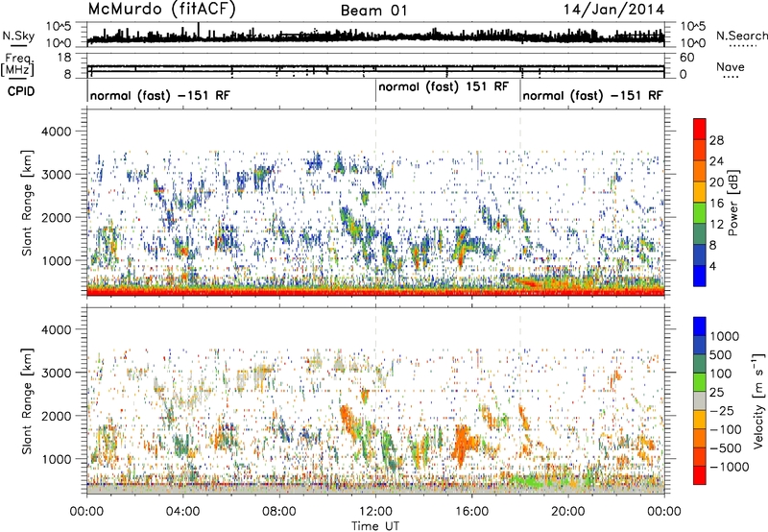This screenshot has width=768, height=532.
Task: Click the '500' tick on Velocity colorbar
Action: (720, 354)
